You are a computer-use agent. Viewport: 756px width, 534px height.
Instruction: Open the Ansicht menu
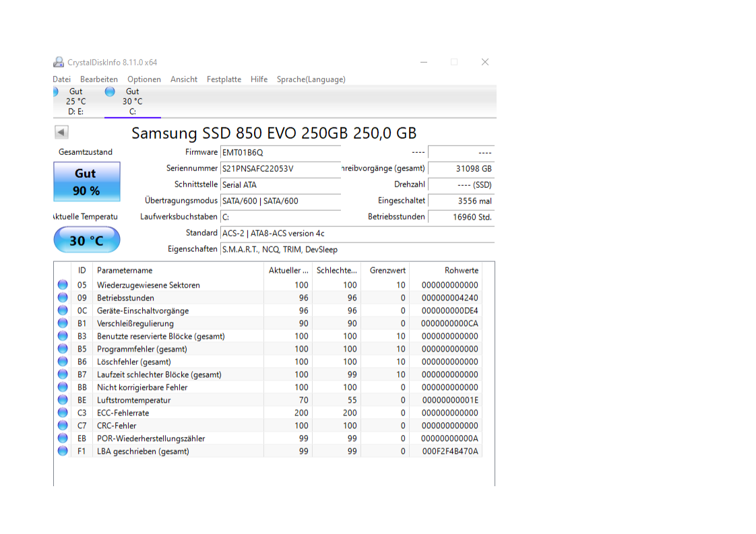pos(184,79)
